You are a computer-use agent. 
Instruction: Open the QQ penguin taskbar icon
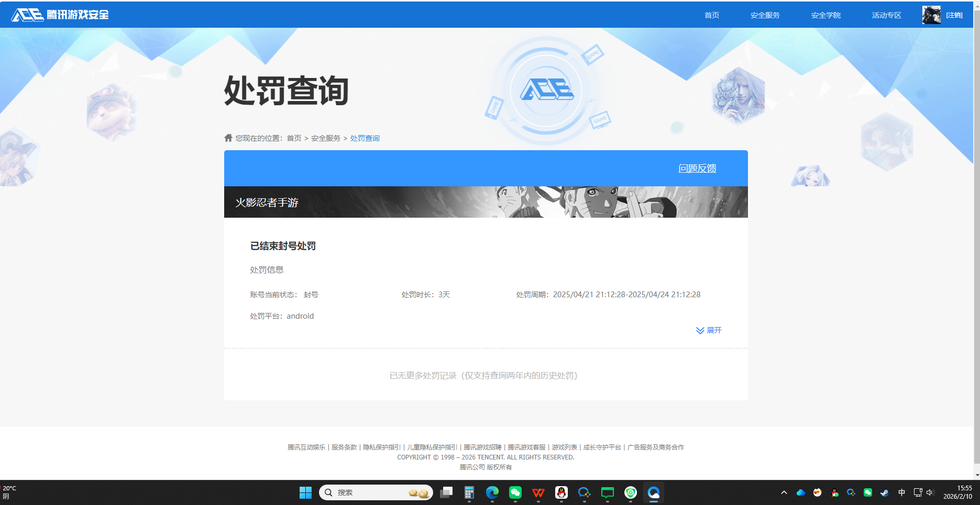[561, 492]
